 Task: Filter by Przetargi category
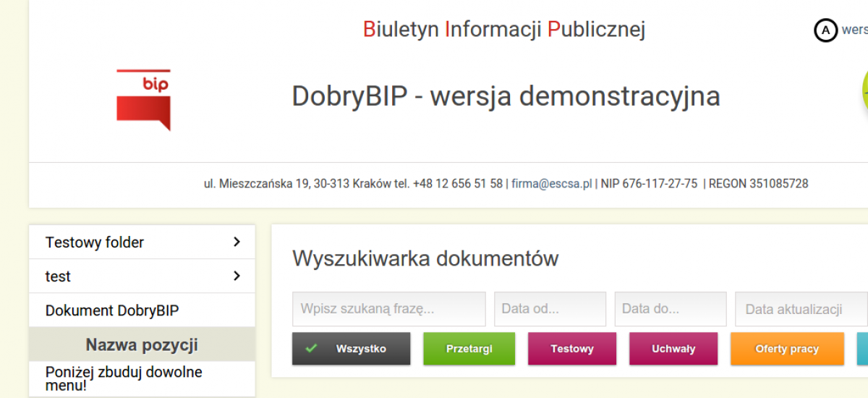tap(469, 349)
